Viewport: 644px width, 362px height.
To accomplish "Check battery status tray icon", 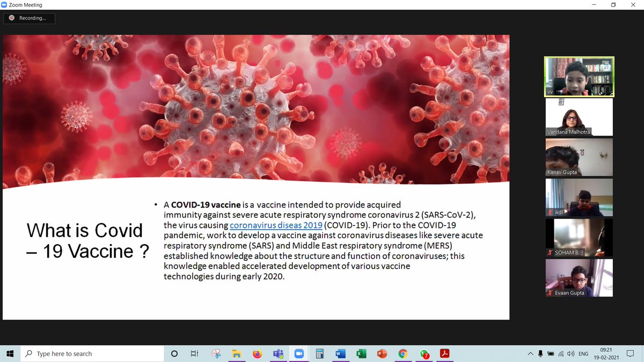I will click(551, 353).
